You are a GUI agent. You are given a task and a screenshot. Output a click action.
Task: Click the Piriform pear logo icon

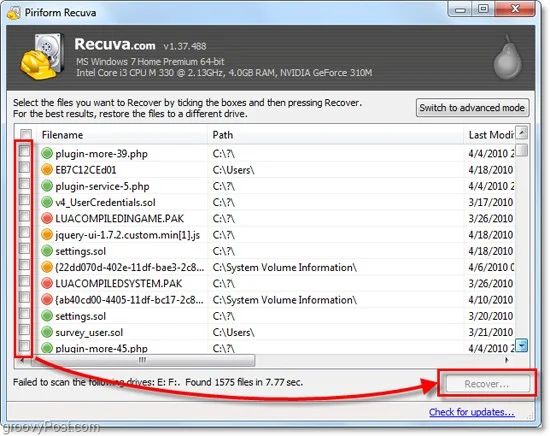click(508, 58)
